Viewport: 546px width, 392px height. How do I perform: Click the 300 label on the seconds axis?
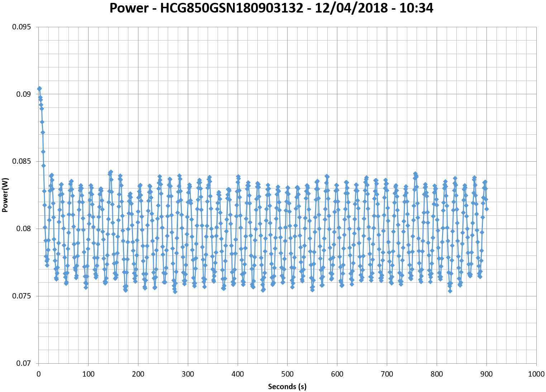coord(188,374)
